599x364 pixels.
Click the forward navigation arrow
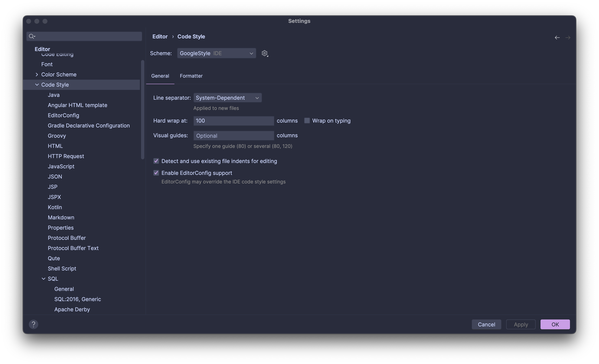(568, 37)
